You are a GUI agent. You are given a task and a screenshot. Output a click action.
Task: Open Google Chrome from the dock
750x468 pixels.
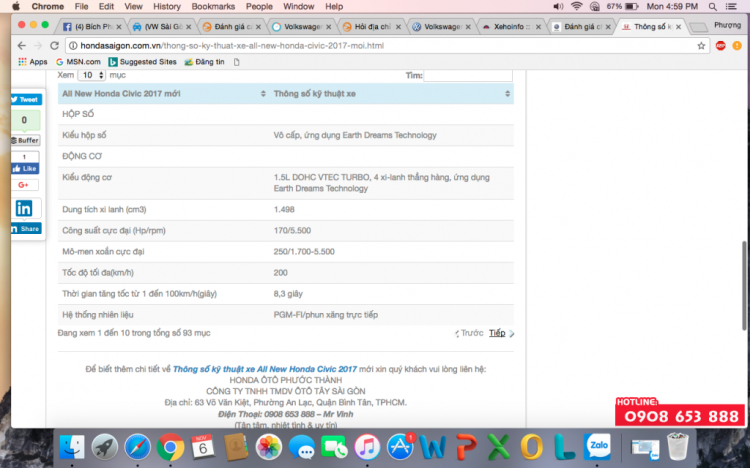tap(170, 447)
